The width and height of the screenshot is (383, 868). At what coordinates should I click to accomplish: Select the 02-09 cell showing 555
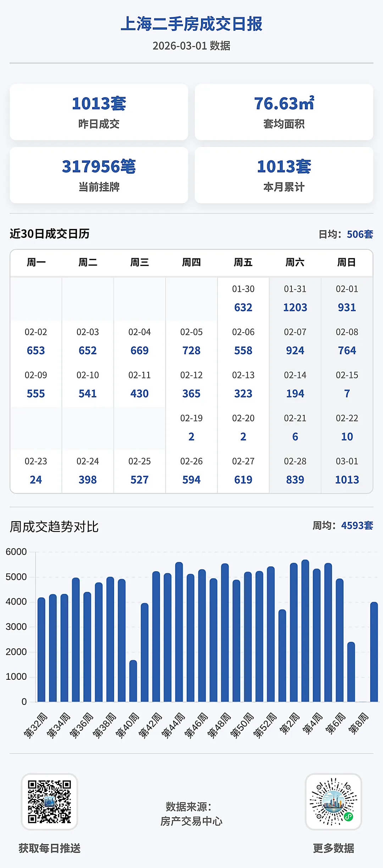click(36, 385)
